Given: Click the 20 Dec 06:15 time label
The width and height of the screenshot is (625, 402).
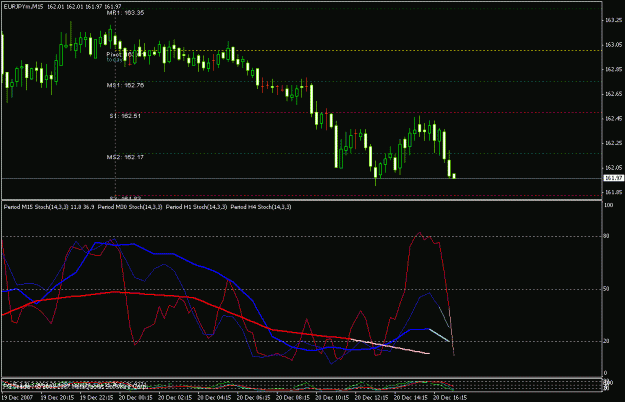Looking at the screenshot, I should [254, 398].
